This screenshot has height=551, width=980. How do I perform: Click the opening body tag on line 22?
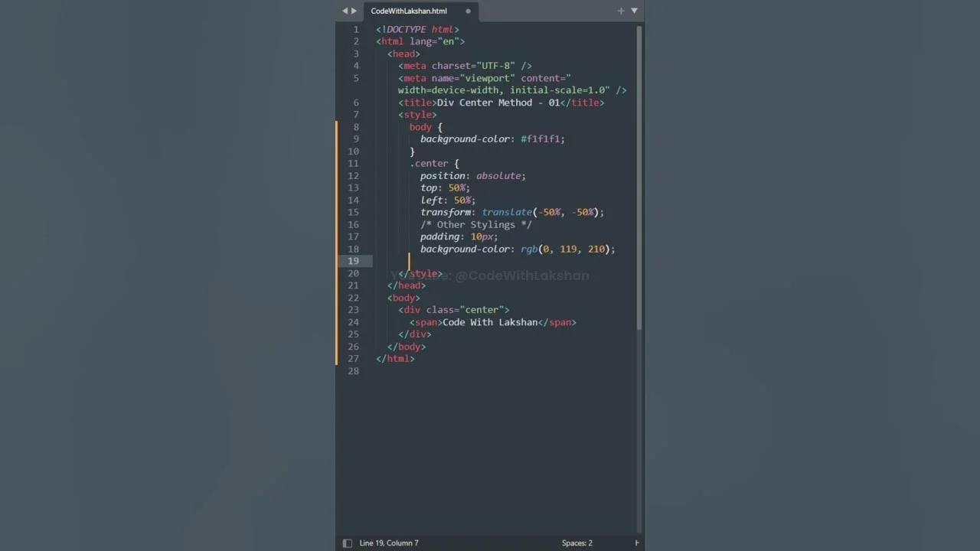(403, 298)
